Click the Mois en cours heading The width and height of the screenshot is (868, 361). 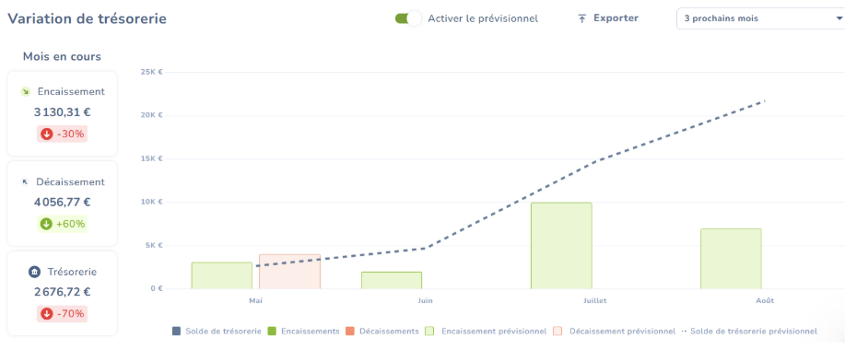click(62, 56)
